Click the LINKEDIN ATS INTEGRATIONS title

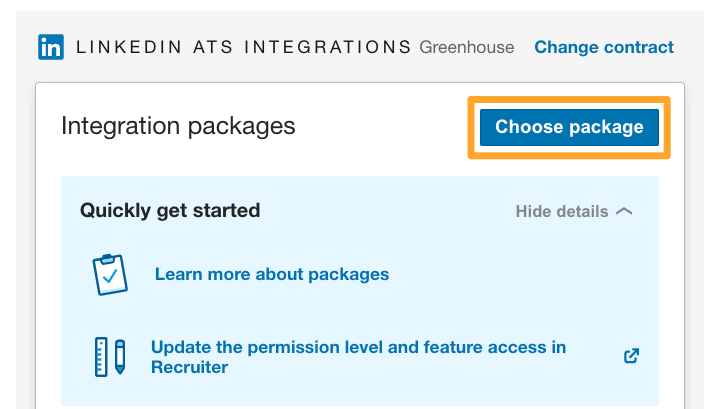(x=244, y=47)
